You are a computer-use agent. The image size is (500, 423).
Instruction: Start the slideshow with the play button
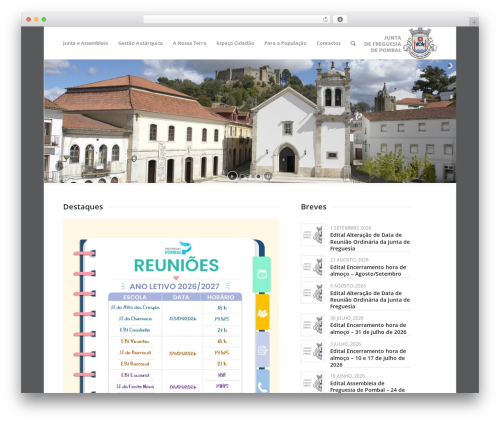point(232,176)
